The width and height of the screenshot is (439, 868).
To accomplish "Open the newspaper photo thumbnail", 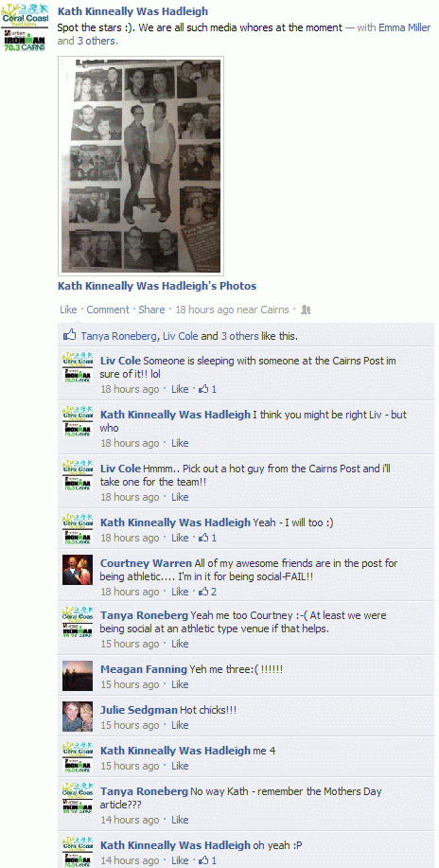I will tap(141, 166).
